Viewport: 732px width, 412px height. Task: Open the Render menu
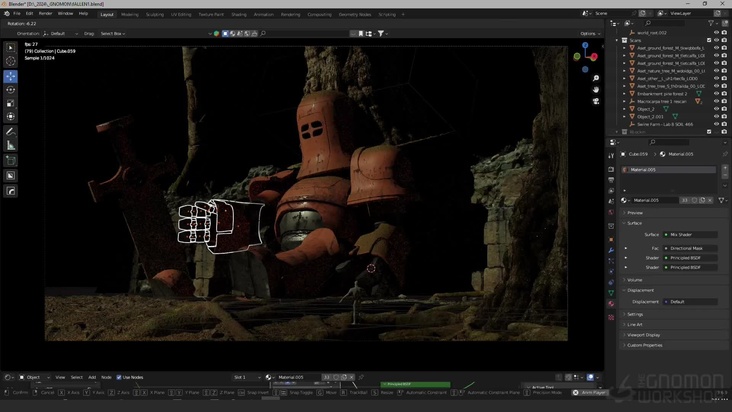click(45, 14)
